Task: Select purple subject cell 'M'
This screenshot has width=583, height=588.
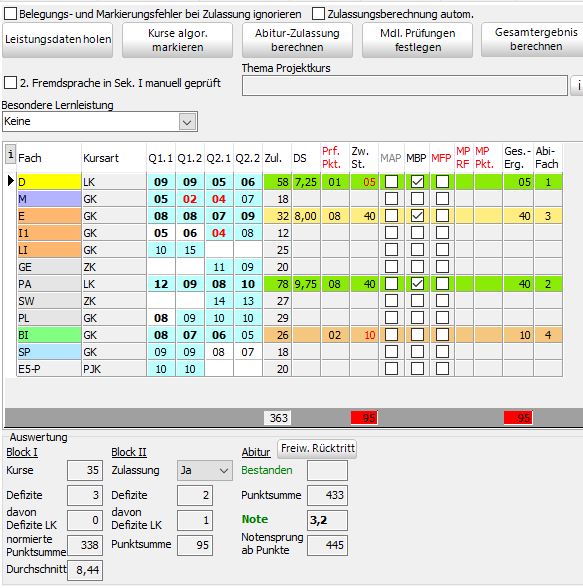Action: click(x=49, y=199)
